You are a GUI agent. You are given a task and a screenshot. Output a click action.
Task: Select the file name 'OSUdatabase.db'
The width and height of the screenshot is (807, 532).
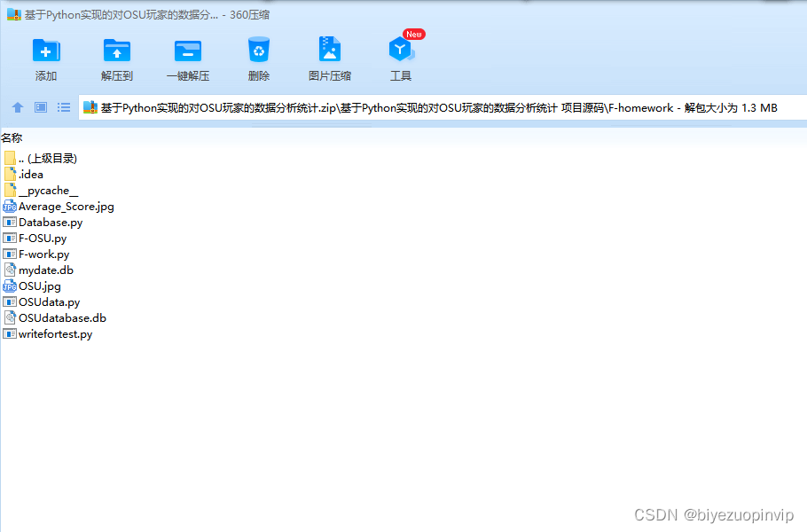[x=62, y=318]
